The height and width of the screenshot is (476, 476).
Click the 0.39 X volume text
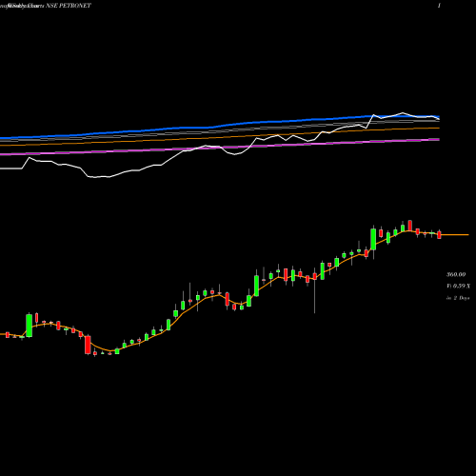tap(458, 286)
